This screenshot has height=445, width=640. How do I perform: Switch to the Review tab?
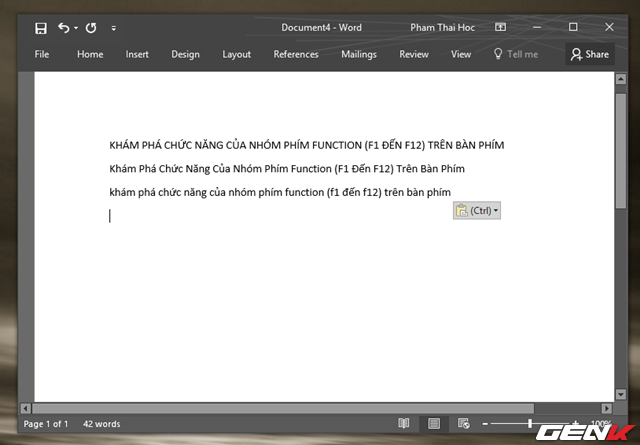tap(414, 54)
